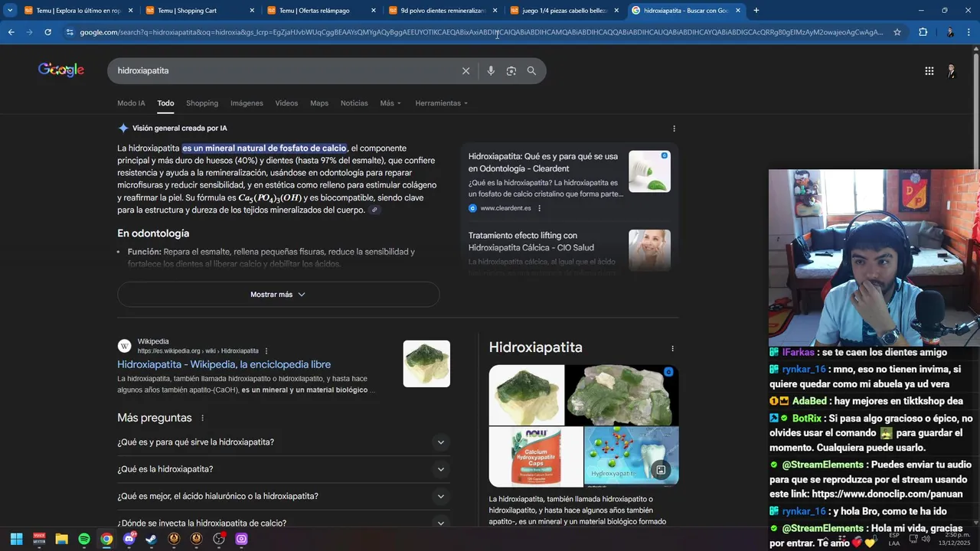Open Steam from the taskbar
The height and width of the screenshot is (551, 980).
151,539
